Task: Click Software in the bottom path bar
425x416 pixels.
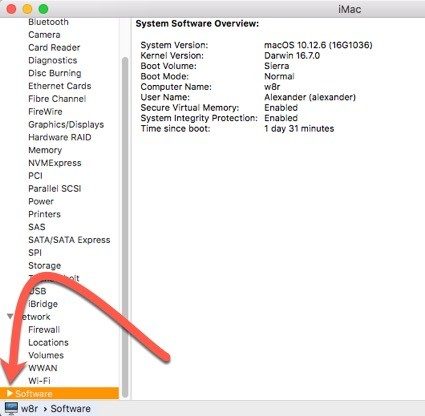Action: (x=70, y=409)
